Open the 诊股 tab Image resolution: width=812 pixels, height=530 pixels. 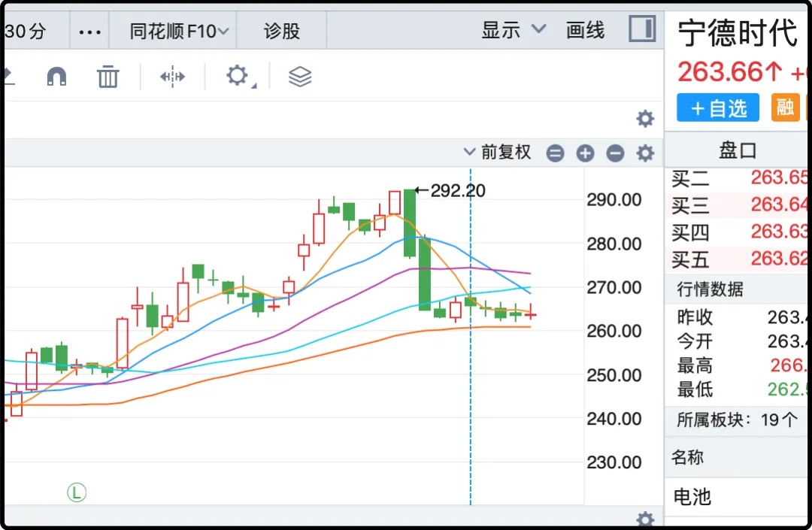point(282,32)
